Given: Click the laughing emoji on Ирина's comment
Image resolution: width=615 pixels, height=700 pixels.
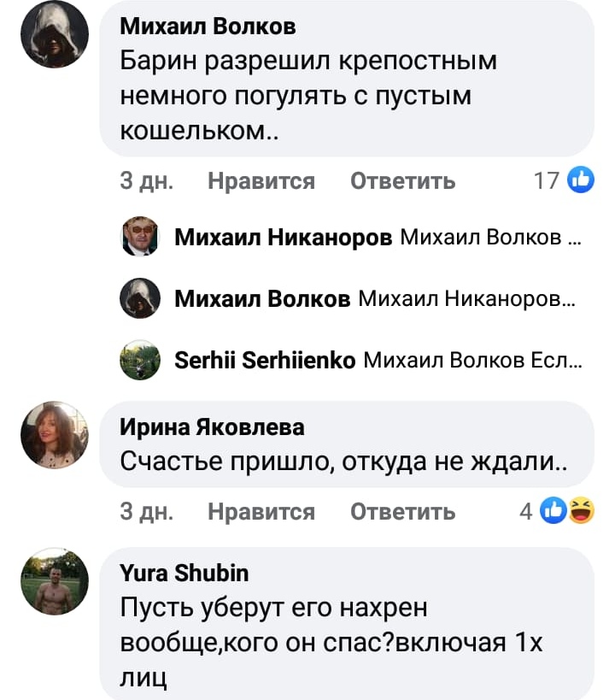Looking at the screenshot, I should 582,511.
